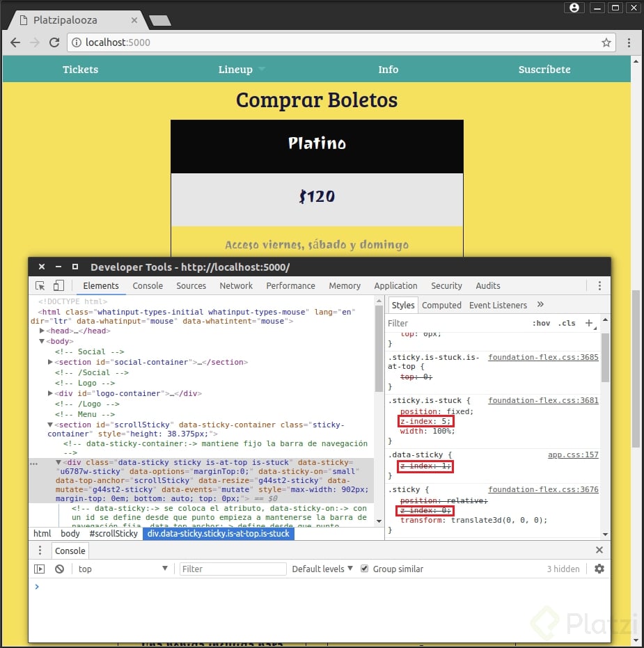644x648 pixels.
Task: Open app.css:157 source link
Action: point(573,455)
